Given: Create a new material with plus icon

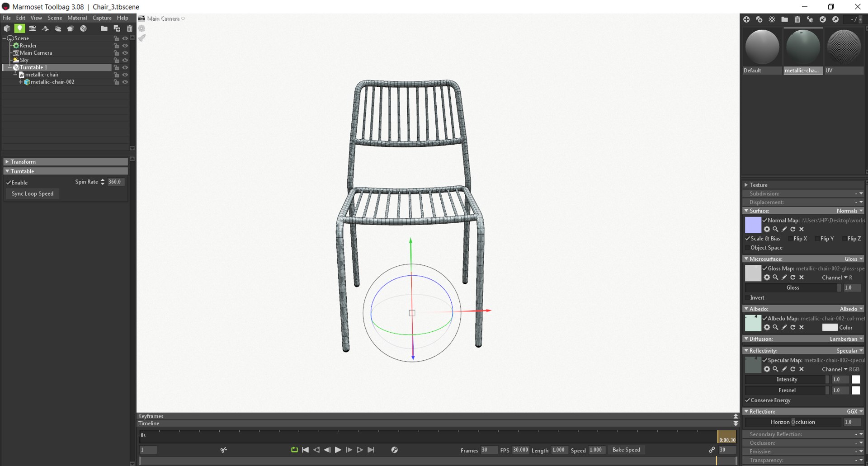Looking at the screenshot, I should (x=746, y=19).
